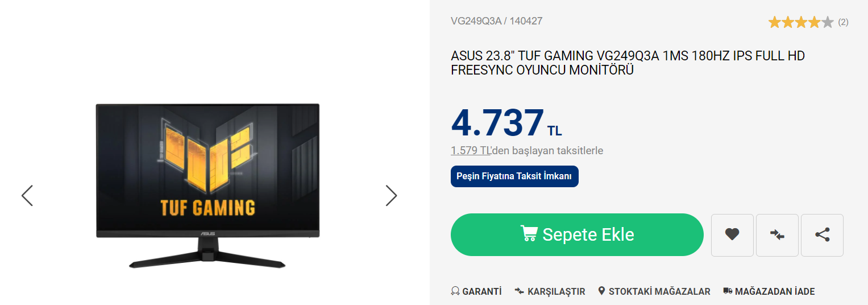Screen dimensions: 868x305
Task: Click the TUF Gaming monitor image
Action: 207,186
